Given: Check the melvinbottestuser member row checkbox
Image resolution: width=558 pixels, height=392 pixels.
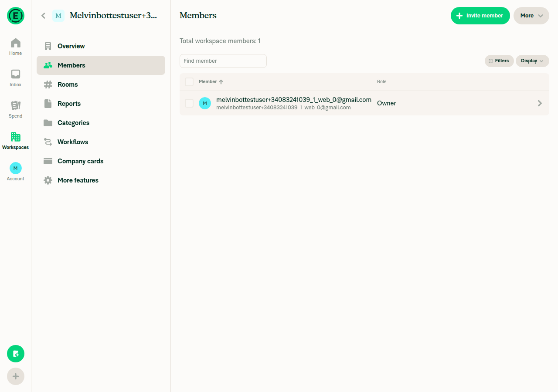Looking at the screenshot, I should click(189, 103).
